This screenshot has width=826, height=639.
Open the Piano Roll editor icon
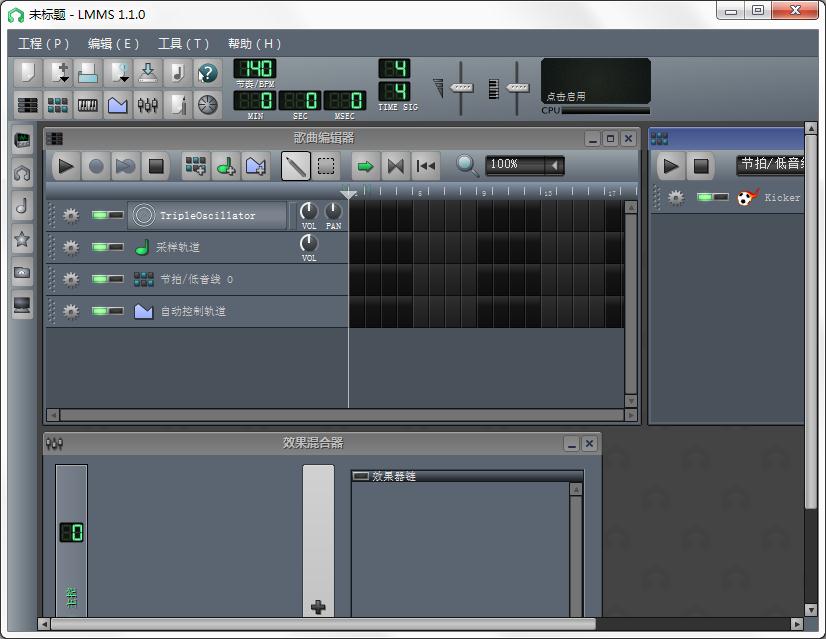pyautogui.click(x=88, y=104)
